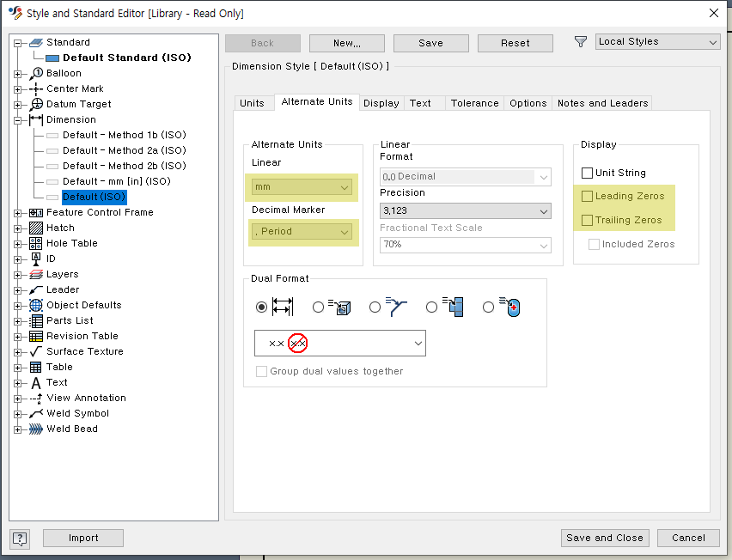This screenshot has height=560, width=732.
Task: Click the ID style icon
Action: (36, 259)
